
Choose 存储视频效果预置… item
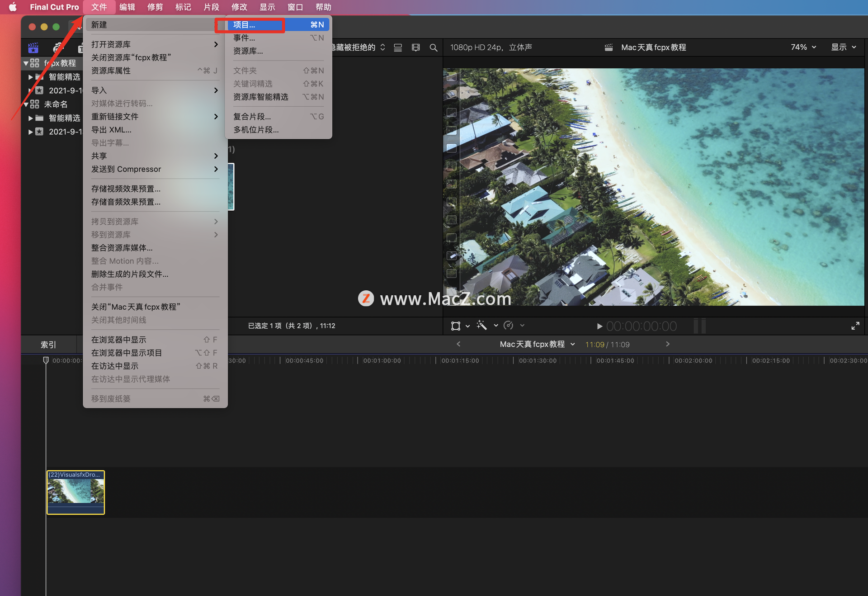click(x=155, y=189)
